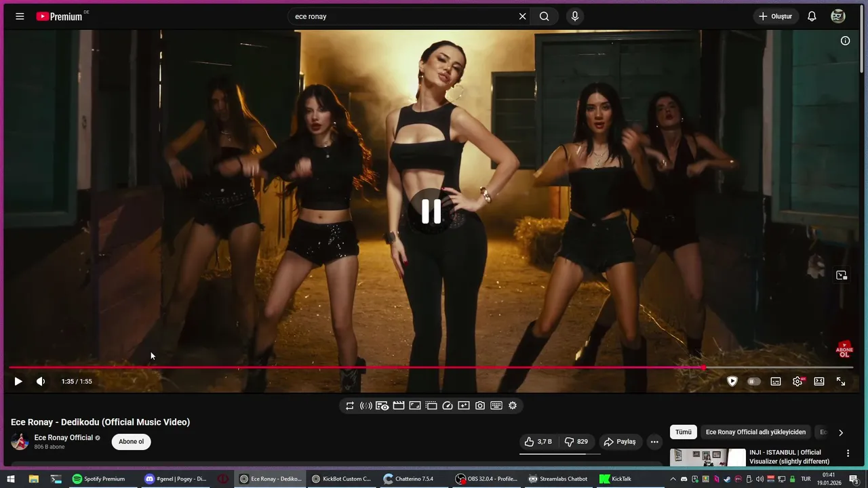Open the account avatar menu
This screenshot has height=488, width=868.
click(838, 16)
